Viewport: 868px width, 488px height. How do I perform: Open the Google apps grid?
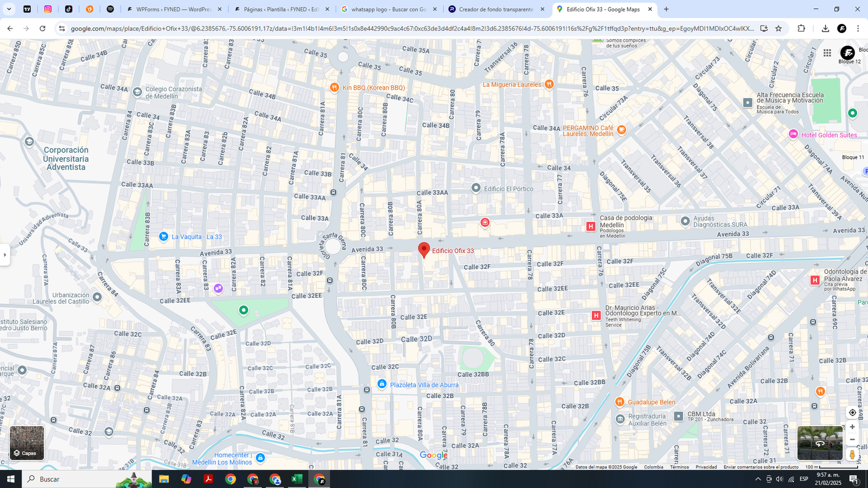coord(827,53)
